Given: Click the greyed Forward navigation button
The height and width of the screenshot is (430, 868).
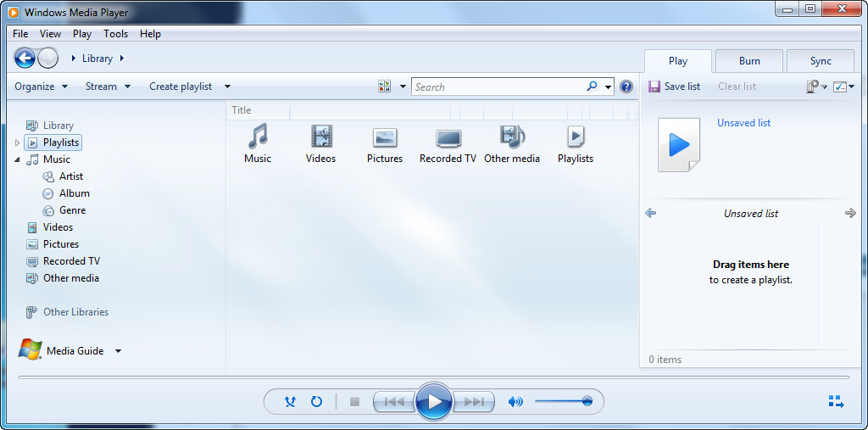Looking at the screenshot, I should point(48,58).
